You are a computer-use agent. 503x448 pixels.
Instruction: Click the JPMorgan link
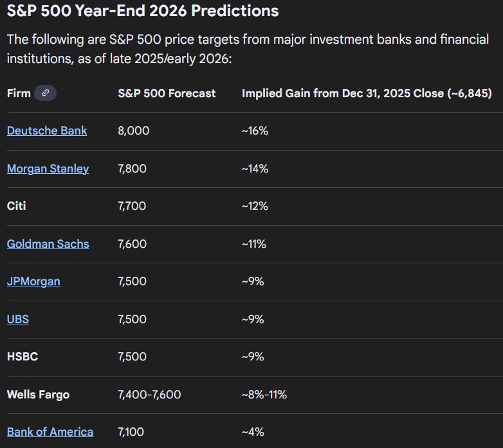(x=33, y=281)
